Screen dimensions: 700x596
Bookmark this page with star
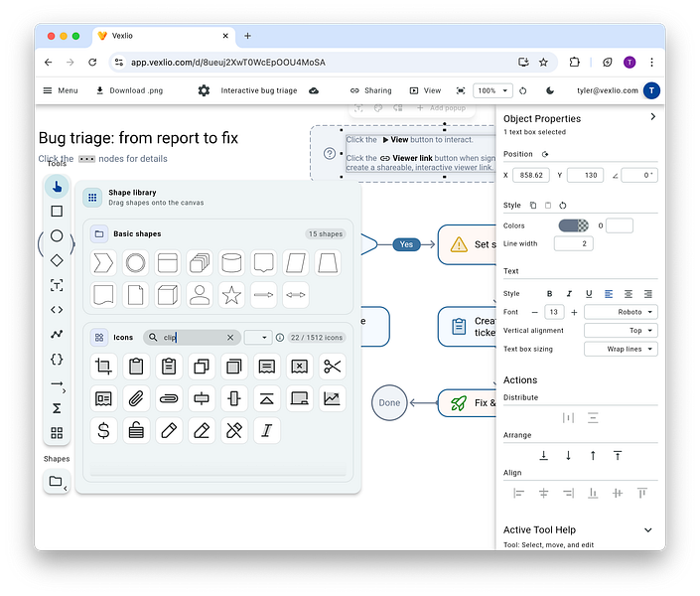pyautogui.click(x=543, y=63)
